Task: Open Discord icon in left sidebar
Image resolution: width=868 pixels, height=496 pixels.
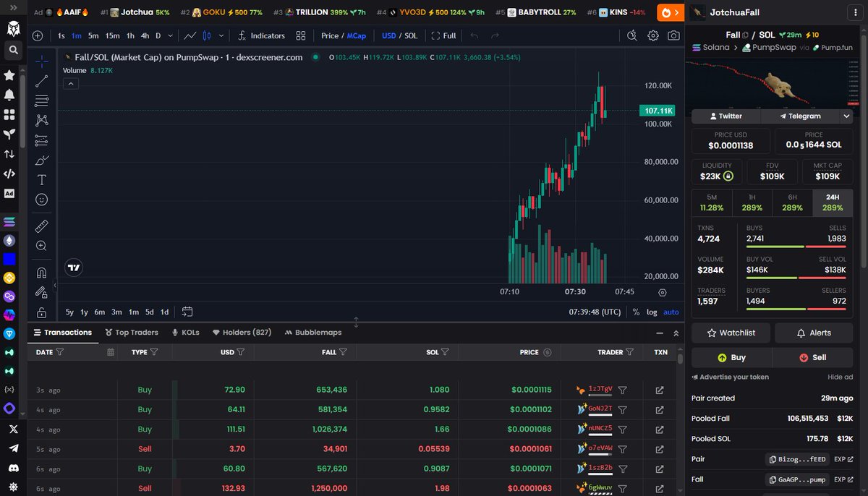Action: tap(13, 468)
